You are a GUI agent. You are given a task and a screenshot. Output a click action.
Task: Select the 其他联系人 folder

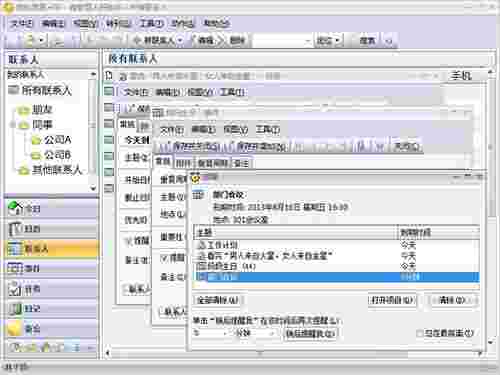pyautogui.click(x=57, y=170)
